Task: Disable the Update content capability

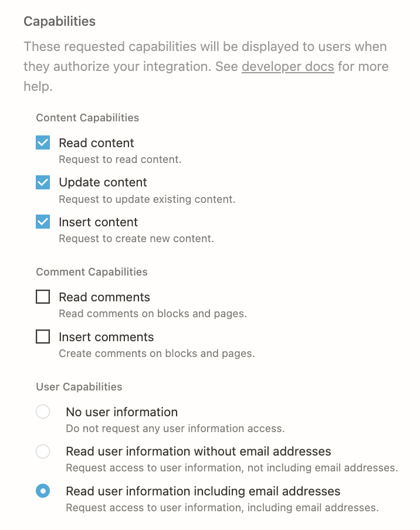Action: point(42,182)
